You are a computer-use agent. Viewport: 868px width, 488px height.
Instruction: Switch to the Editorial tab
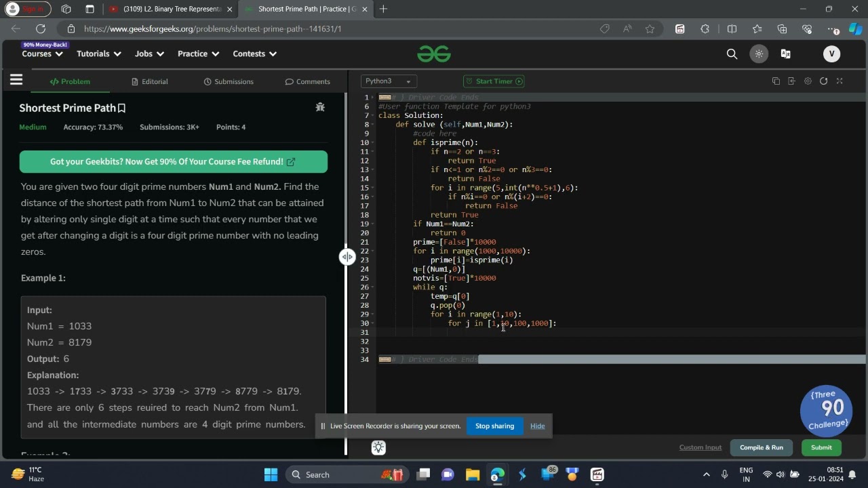tap(149, 81)
